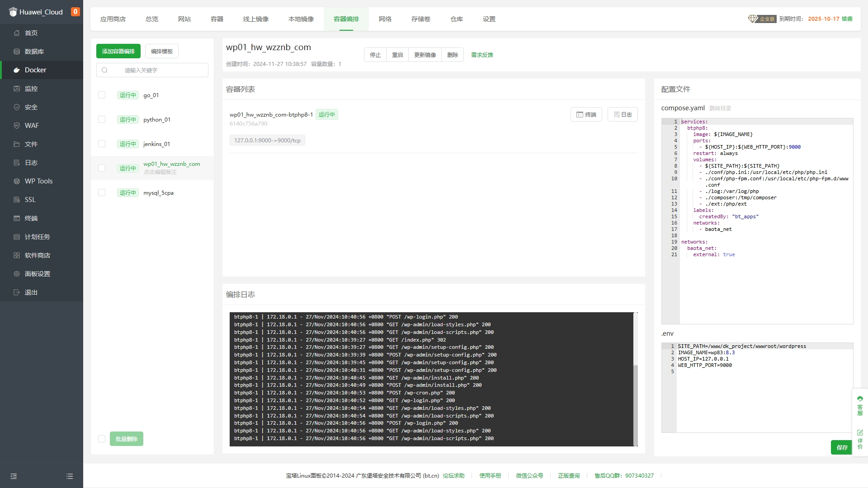Click the keyword search input field
Screen dimensions: 868x488
[152, 70]
